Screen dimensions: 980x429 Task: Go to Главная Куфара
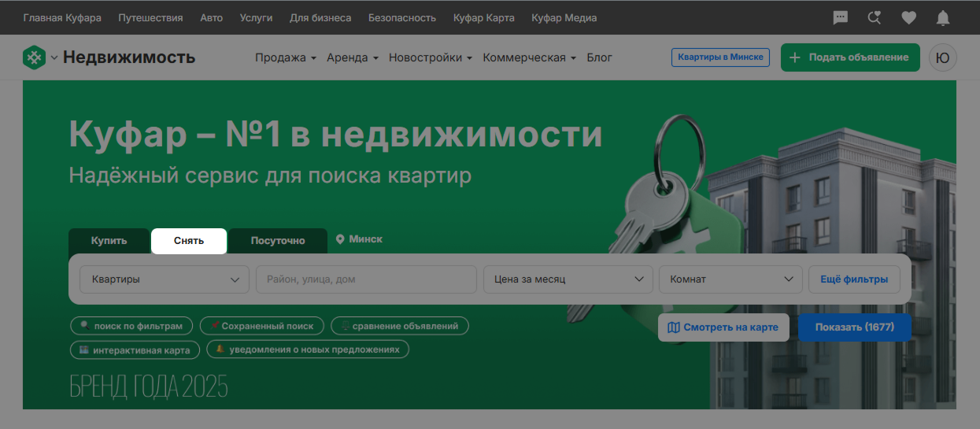coord(63,17)
